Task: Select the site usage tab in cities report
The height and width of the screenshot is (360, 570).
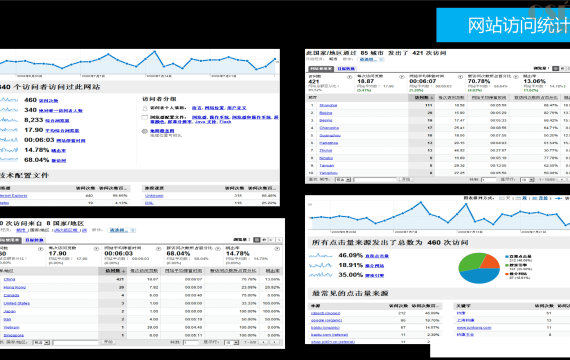Action: (x=321, y=68)
